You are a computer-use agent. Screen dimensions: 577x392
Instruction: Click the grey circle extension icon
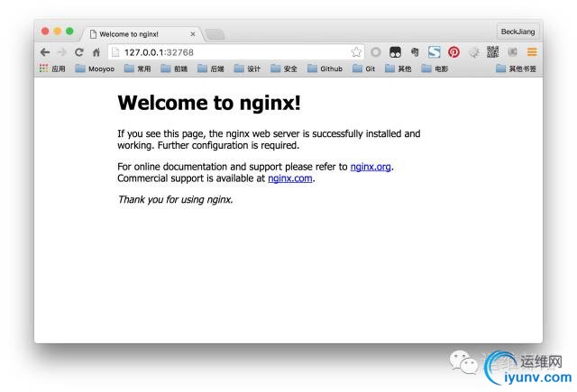point(375,52)
